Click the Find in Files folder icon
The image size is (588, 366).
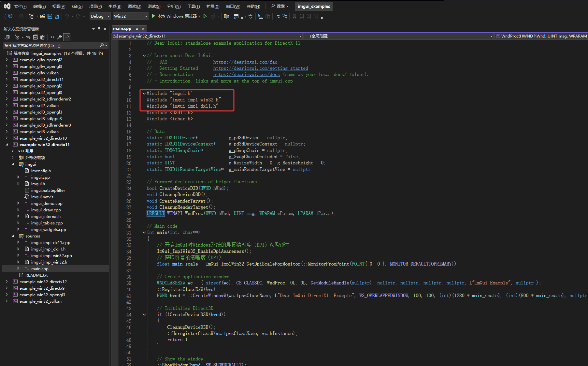pyautogui.click(x=226, y=16)
